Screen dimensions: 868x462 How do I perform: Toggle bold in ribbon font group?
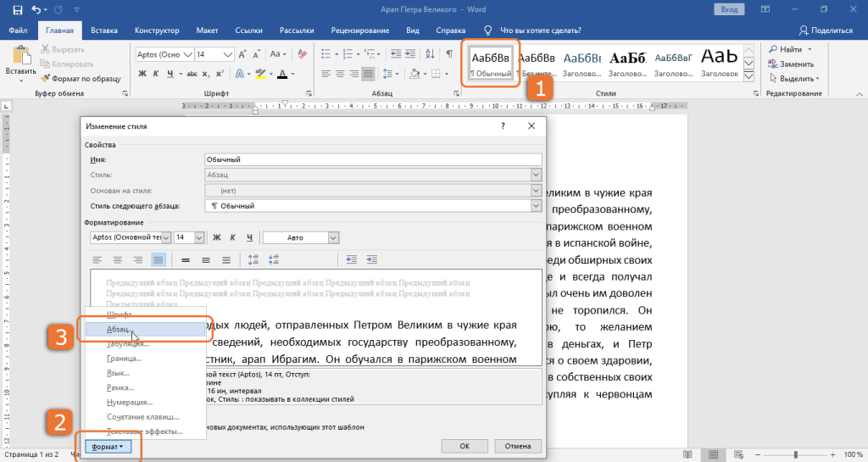pos(142,74)
